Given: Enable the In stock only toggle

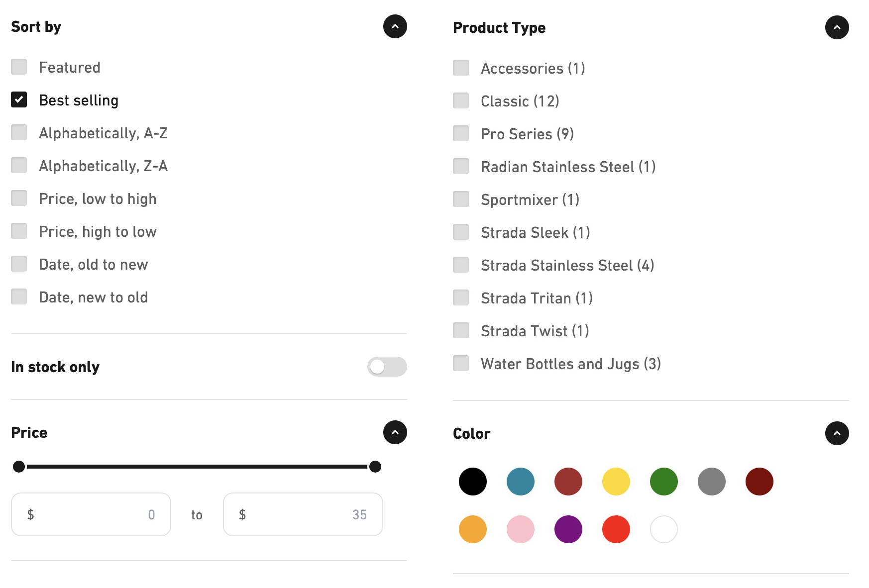Looking at the screenshot, I should pyautogui.click(x=387, y=367).
